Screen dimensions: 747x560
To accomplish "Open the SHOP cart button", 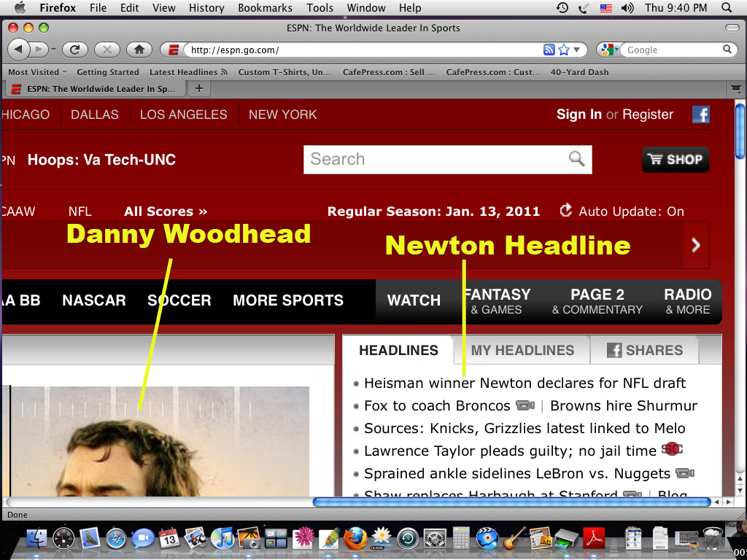I will (675, 160).
